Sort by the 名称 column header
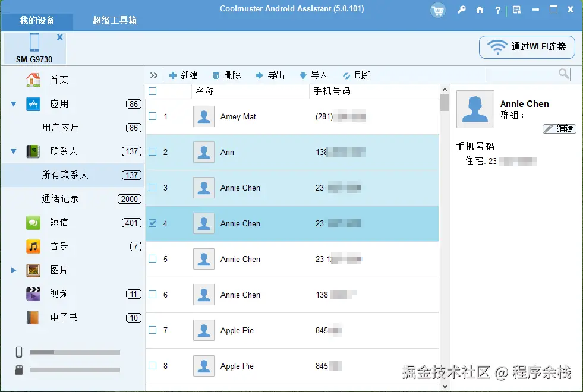This screenshot has width=583, height=392. coord(250,91)
